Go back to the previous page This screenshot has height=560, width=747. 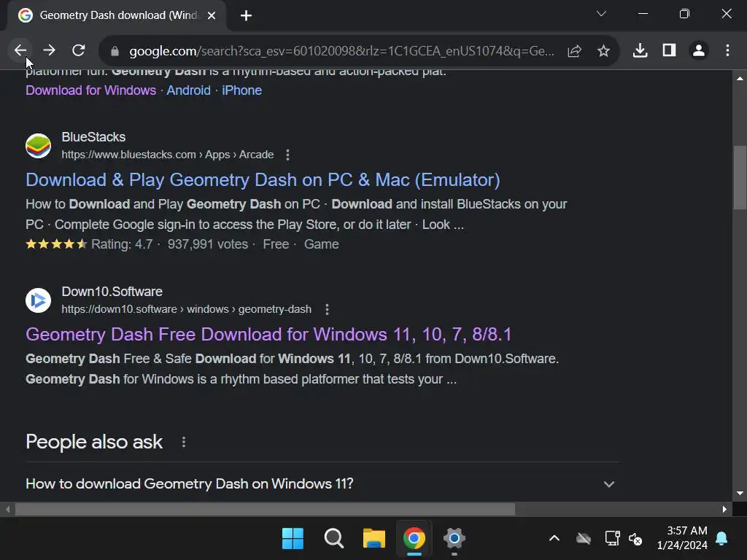click(20, 50)
